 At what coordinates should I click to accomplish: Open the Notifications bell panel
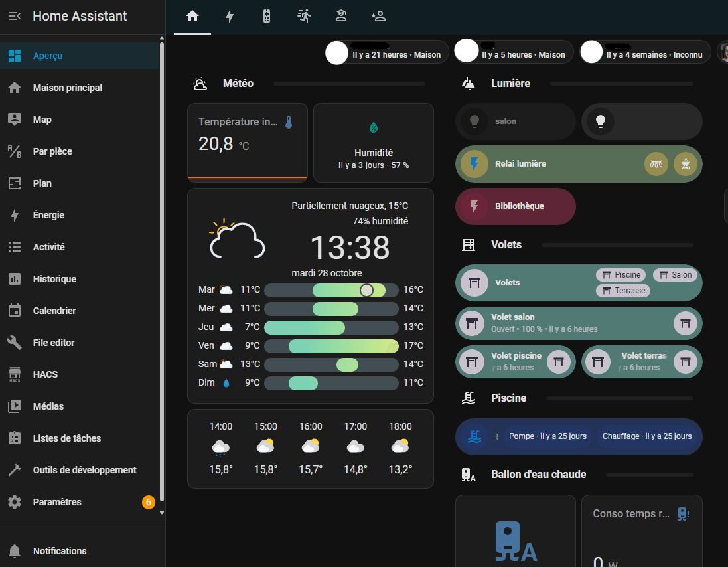(15, 551)
